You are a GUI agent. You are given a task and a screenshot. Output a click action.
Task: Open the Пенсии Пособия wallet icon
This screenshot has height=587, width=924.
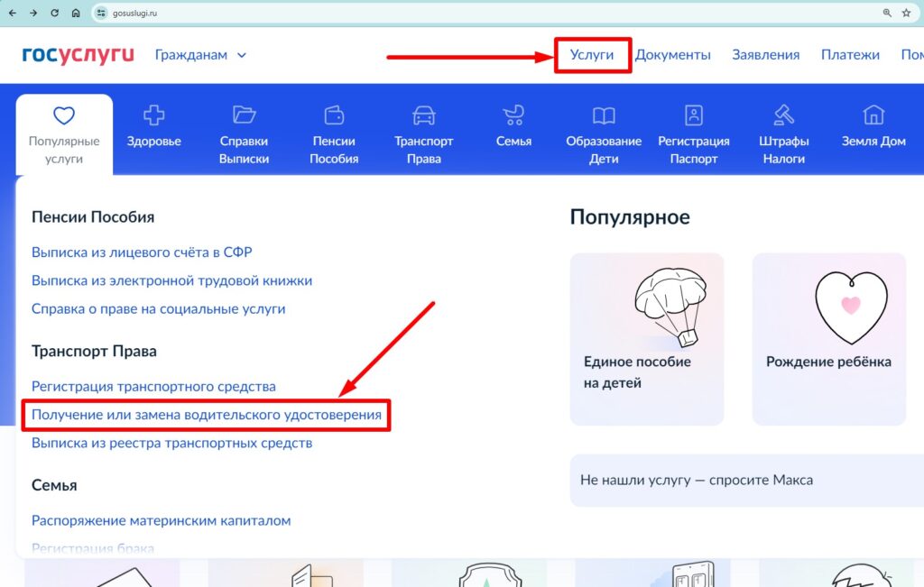tap(334, 115)
